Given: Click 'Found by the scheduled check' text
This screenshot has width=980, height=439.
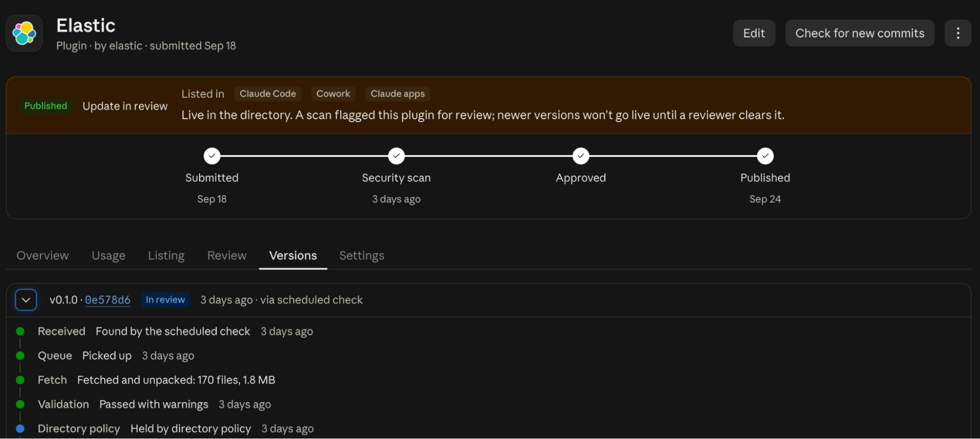Looking at the screenshot, I should point(173,332).
